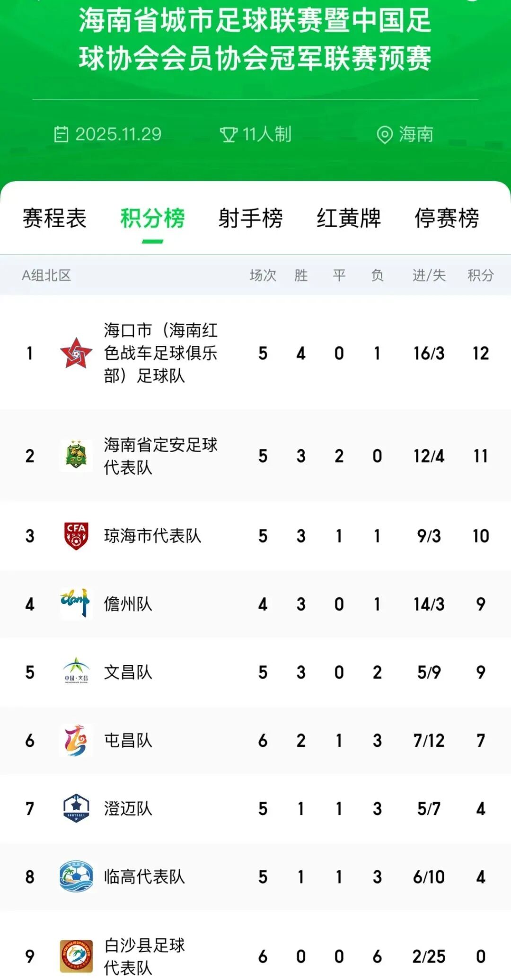Open the 赛程表 schedule tab
Viewport: 511px width, 980px height.
(x=54, y=219)
